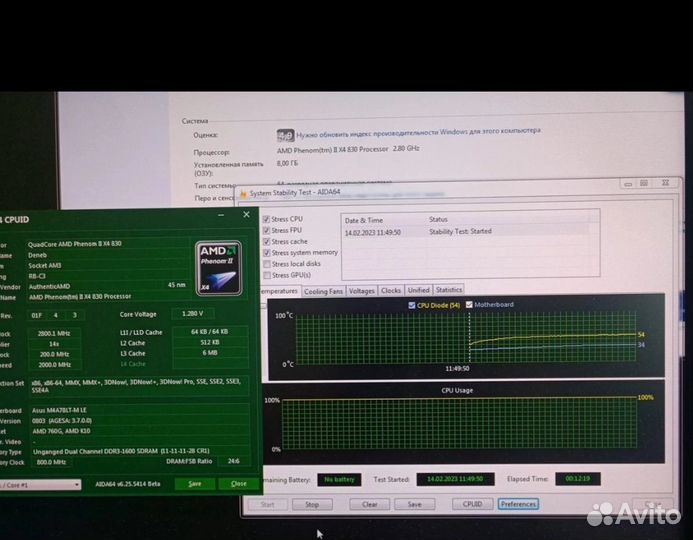693x540 pixels.
Task: Open the Voltages tab
Action: point(361,291)
